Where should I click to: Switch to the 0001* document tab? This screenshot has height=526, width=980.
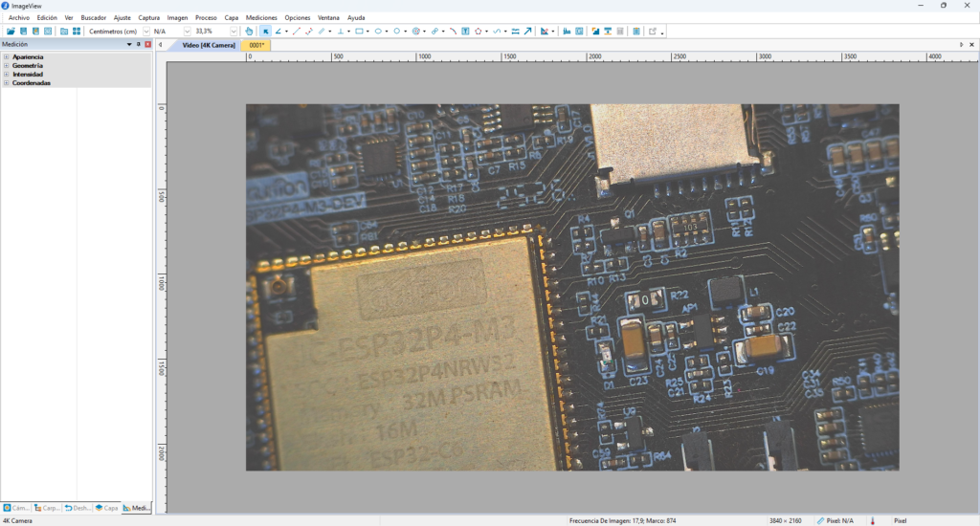click(256, 45)
